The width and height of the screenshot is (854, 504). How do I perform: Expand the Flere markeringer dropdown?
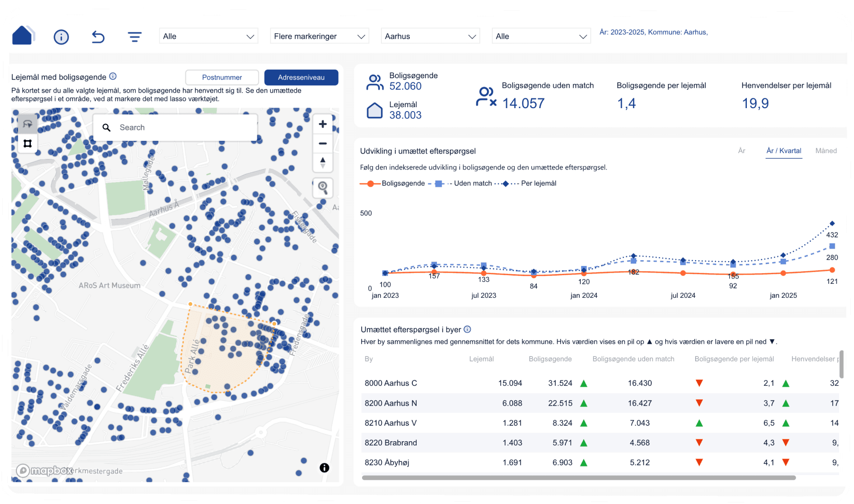(x=319, y=36)
